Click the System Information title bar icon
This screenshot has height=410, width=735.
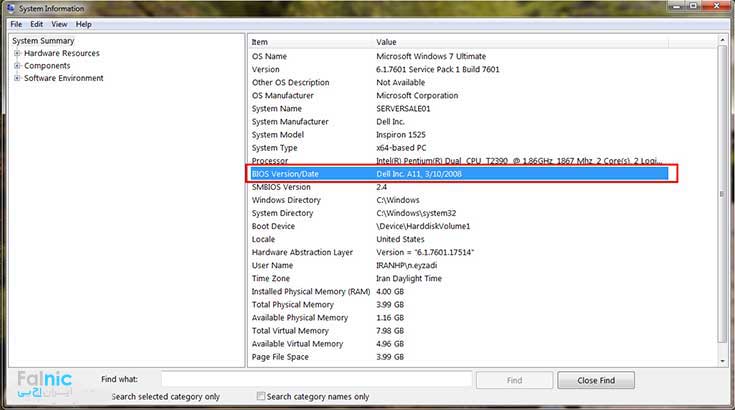point(10,8)
